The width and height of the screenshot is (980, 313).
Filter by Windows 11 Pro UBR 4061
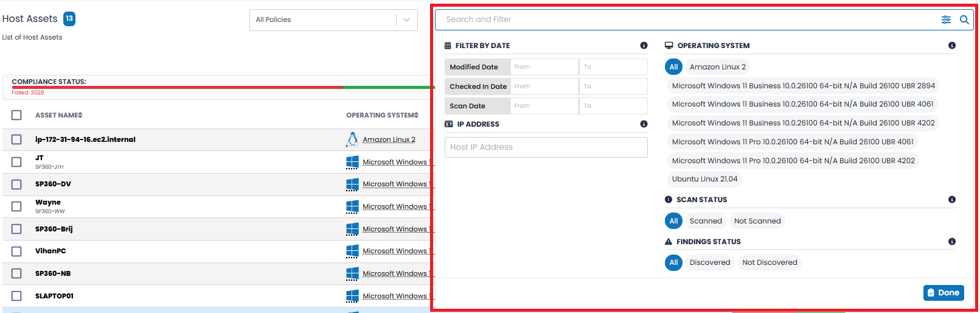(793, 142)
